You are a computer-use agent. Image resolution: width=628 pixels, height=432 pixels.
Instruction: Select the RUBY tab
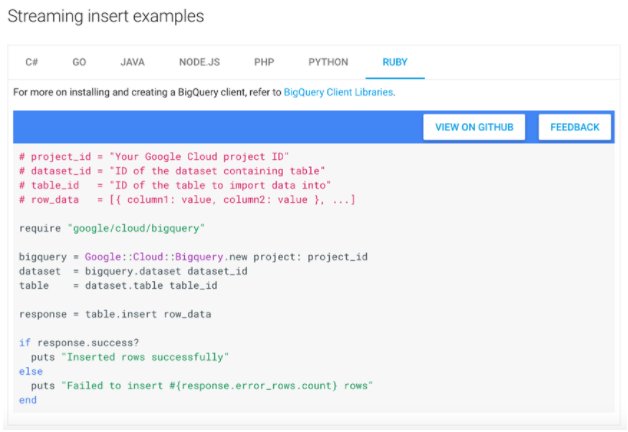395,62
